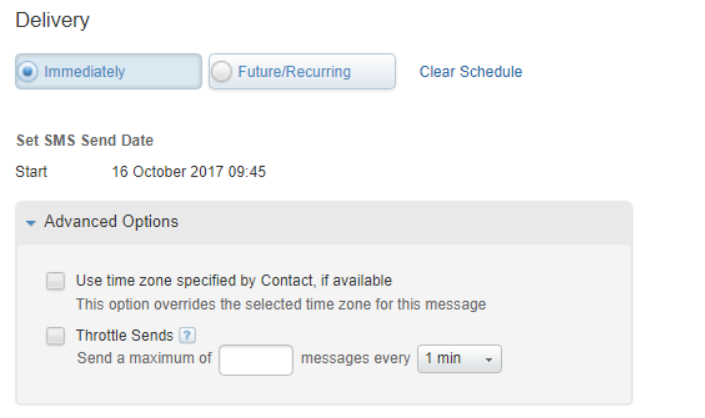Focus the maximum messages input field

[256, 360]
